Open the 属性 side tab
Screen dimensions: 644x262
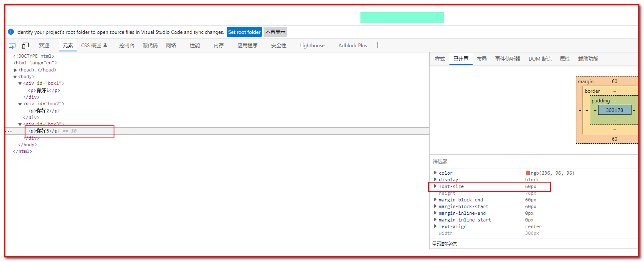565,59
